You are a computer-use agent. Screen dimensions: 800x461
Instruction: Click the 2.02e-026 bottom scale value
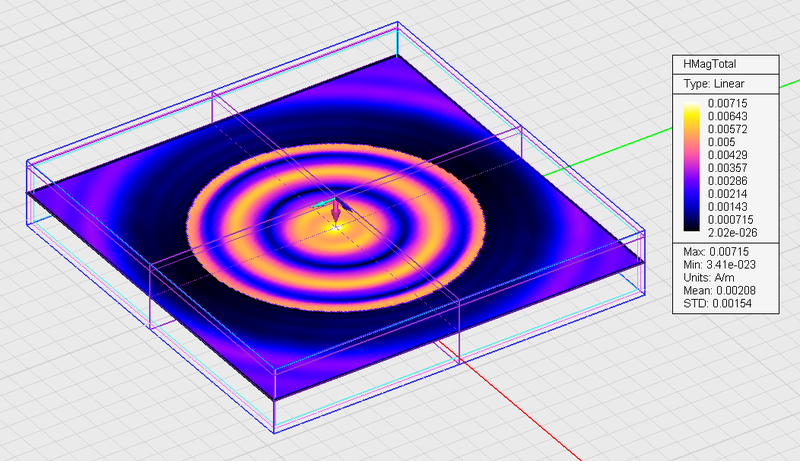coord(732,233)
